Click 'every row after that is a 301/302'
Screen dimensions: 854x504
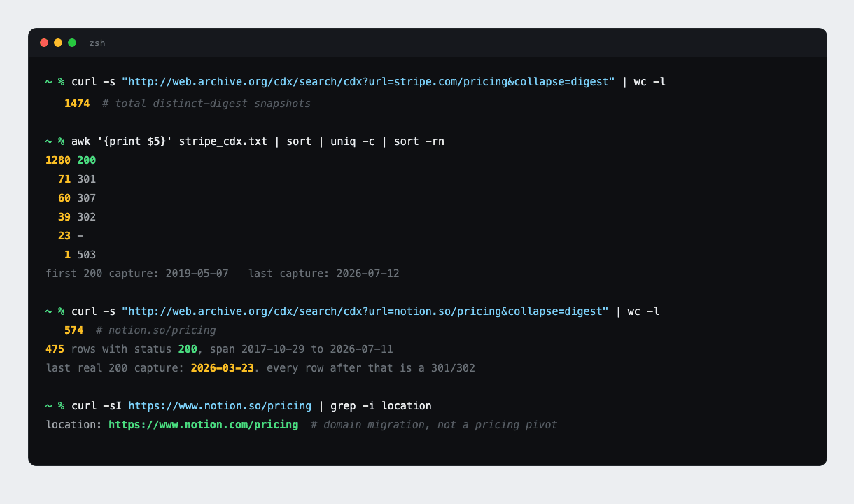371,368
